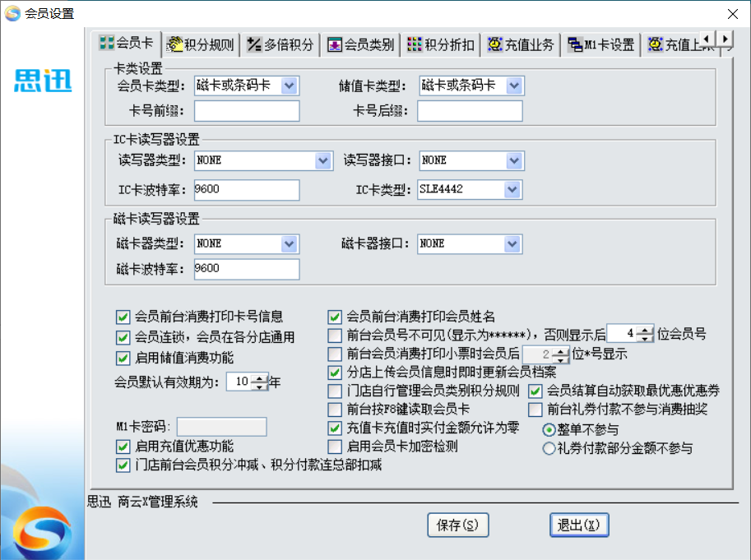Click the 积分折扣 tab icon
751x560 pixels.
[x=415, y=44]
